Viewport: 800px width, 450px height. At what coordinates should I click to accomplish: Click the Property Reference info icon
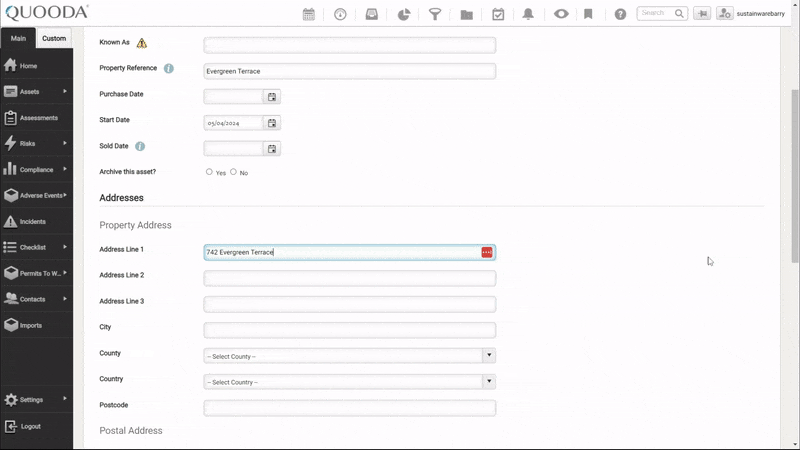click(x=168, y=68)
